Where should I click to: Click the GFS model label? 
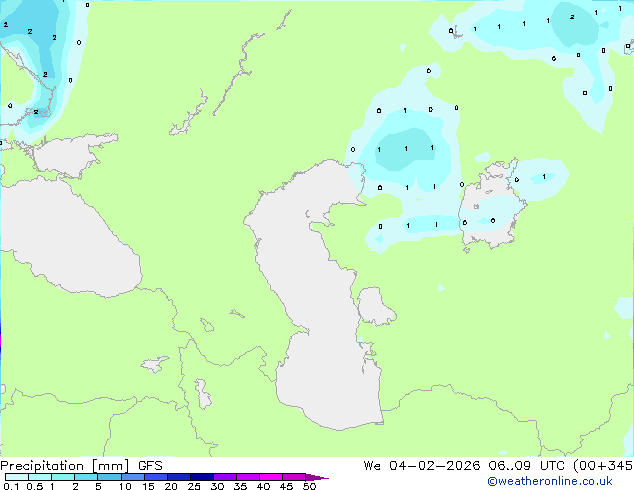point(150,466)
